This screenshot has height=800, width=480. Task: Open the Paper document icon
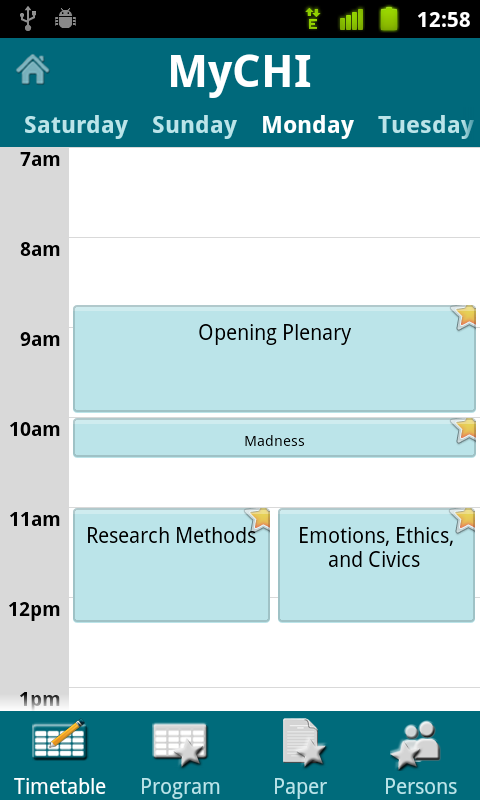coord(304,742)
